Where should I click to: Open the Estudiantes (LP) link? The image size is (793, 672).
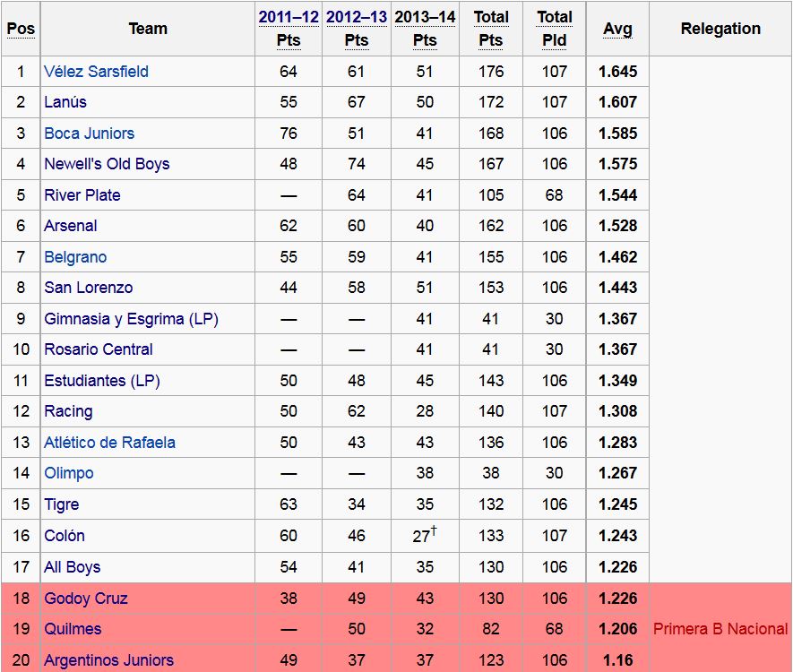coord(102,381)
